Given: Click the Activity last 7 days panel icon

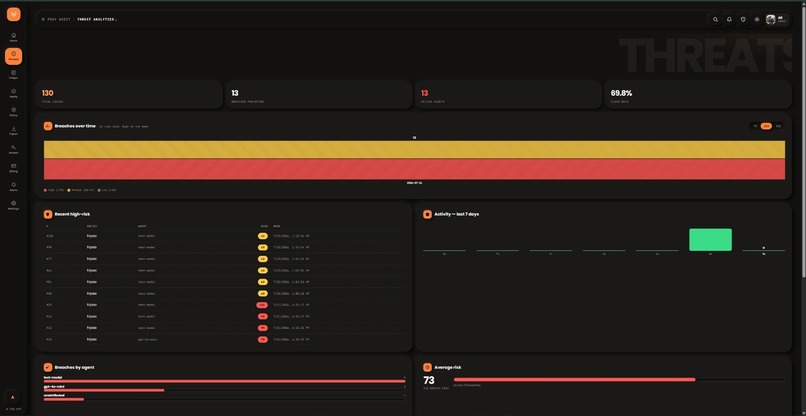Looking at the screenshot, I should (x=427, y=214).
